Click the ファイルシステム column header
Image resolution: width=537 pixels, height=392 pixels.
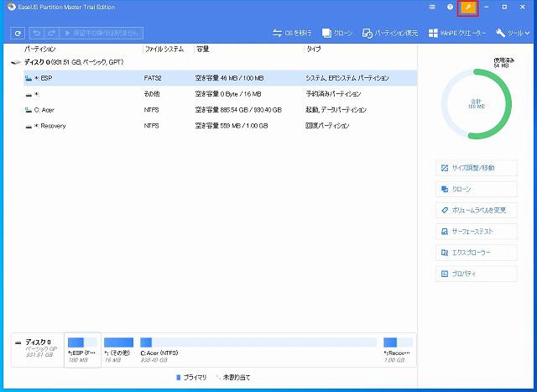pyautogui.click(x=164, y=50)
